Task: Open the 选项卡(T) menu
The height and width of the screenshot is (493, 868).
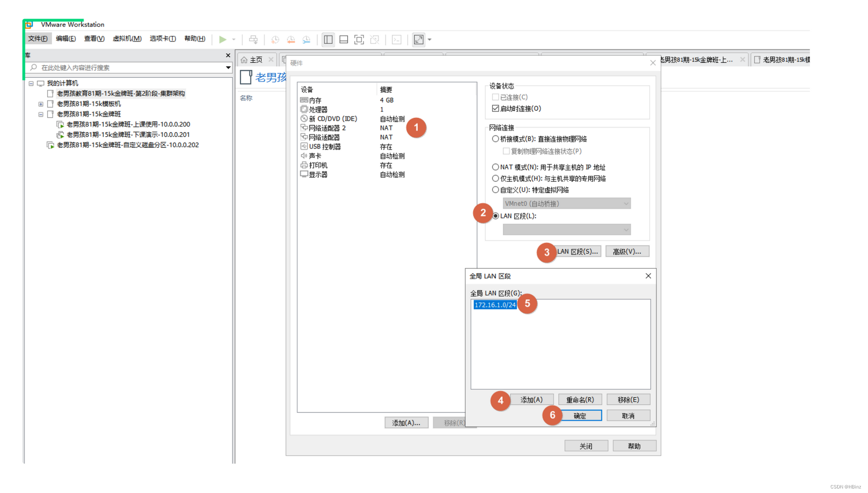Action: coord(163,38)
